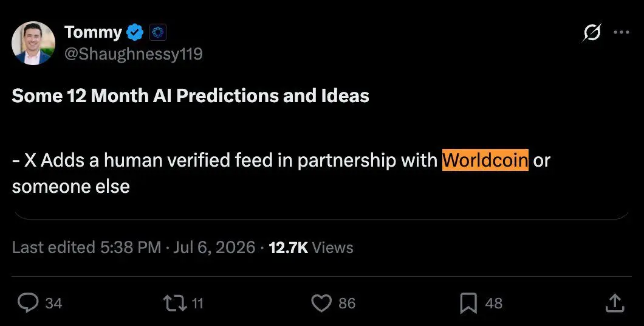Click the reply count 34
The height and width of the screenshot is (326, 644).
(54, 303)
